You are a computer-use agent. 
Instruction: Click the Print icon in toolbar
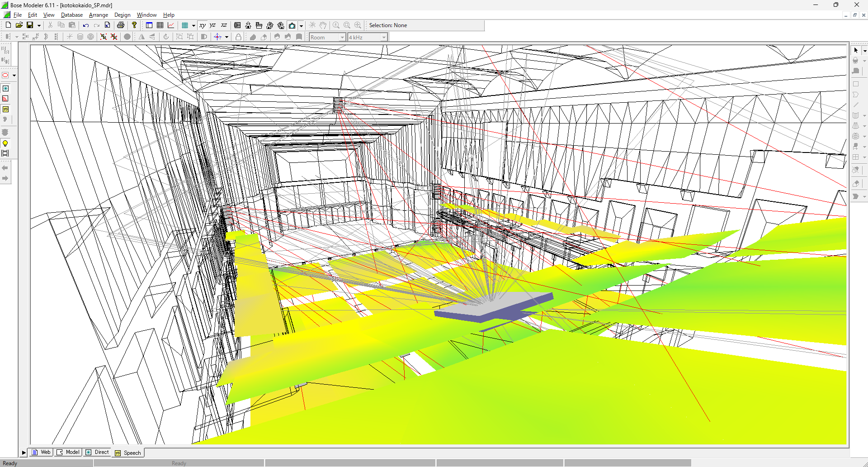pos(121,25)
